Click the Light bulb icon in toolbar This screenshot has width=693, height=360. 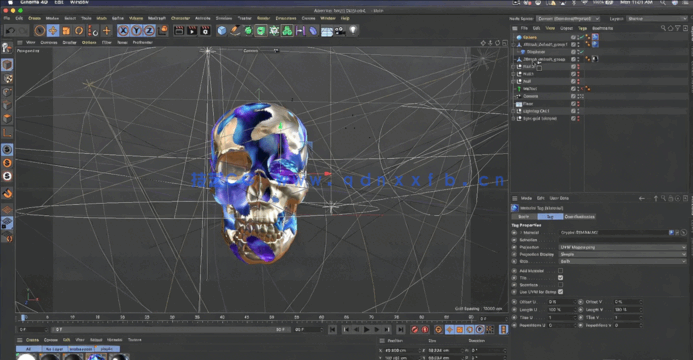pyautogui.click(x=353, y=30)
